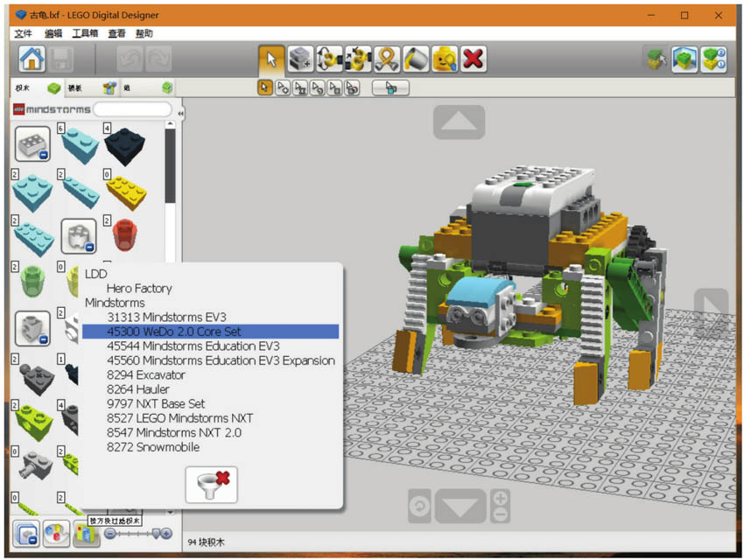The image size is (744, 560).
Task: Select the main Selection arrow tool
Action: point(271,59)
